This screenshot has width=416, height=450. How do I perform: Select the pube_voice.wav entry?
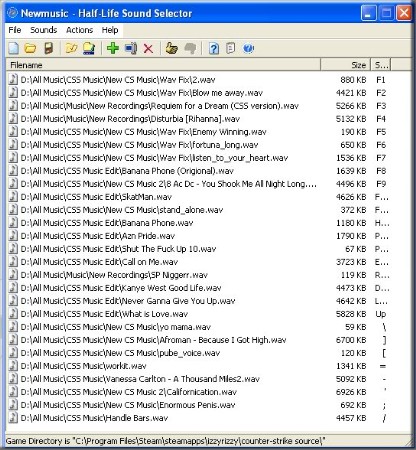[x=120, y=353]
